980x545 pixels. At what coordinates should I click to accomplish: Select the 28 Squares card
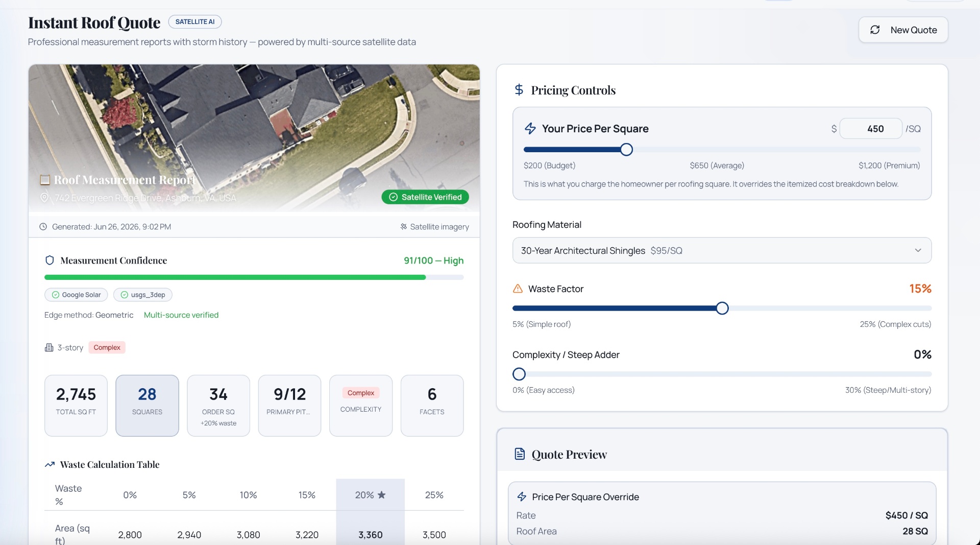(147, 406)
